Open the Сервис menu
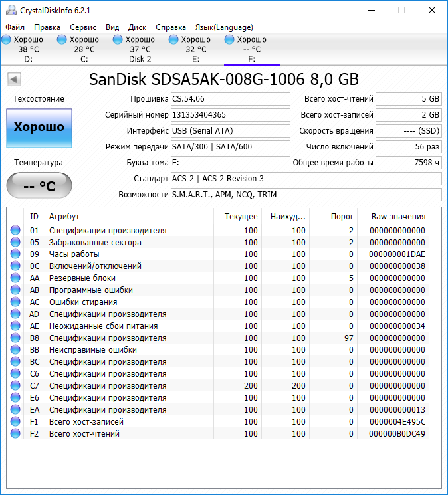Screen dimensions: 448x495 pos(83,27)
